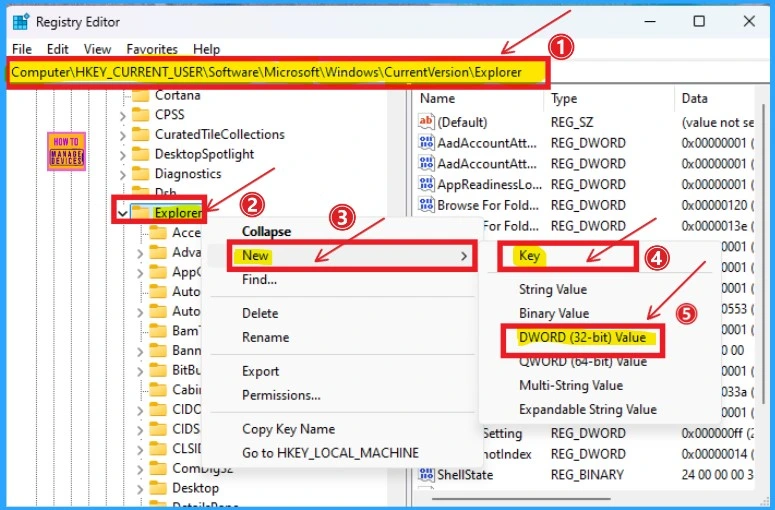Select the Bam subkey folder icon

158,331
